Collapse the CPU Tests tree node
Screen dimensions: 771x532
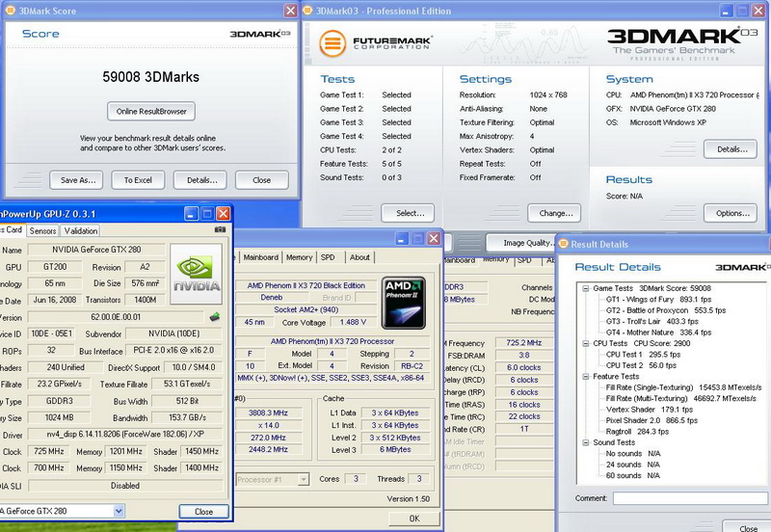[x=586, y=344]
